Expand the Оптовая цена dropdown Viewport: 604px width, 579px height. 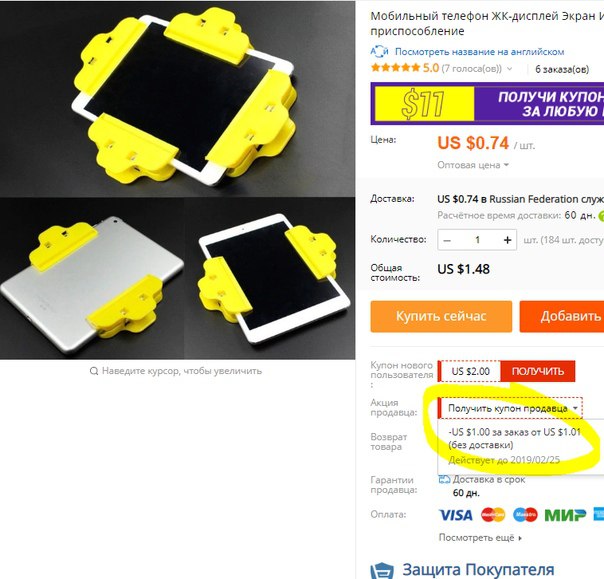tap(473, 165)
